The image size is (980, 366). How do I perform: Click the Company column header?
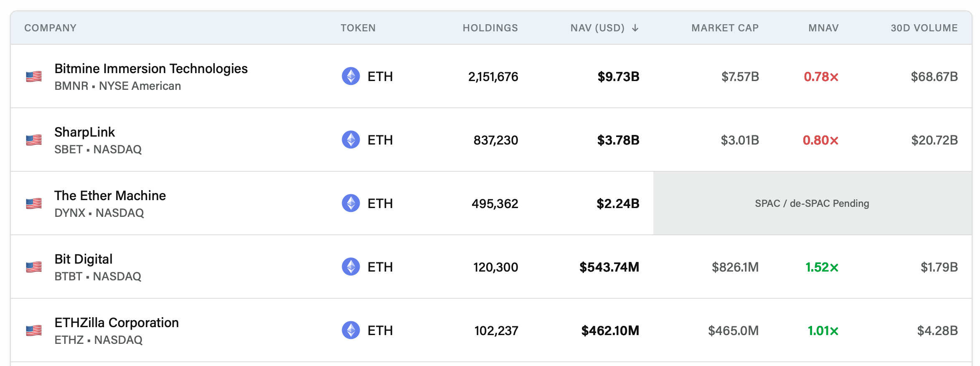pyautogui.click(x=50, y=28)
